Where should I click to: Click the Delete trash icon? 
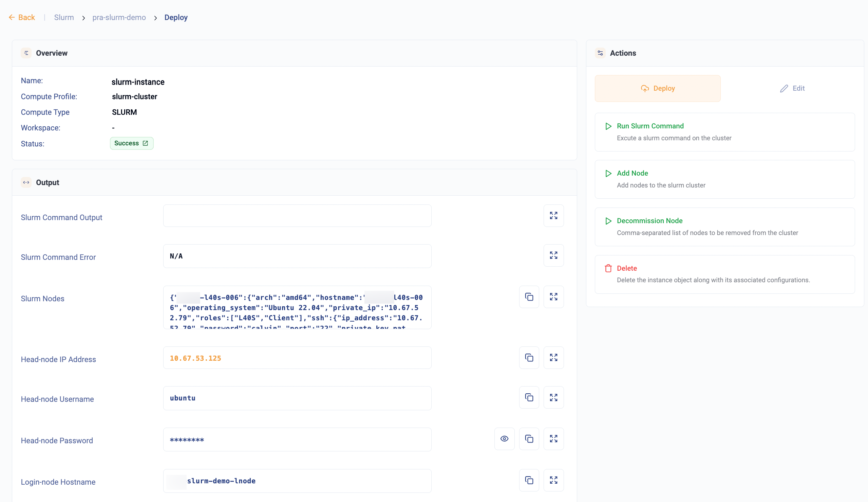(x=608, y=268)
